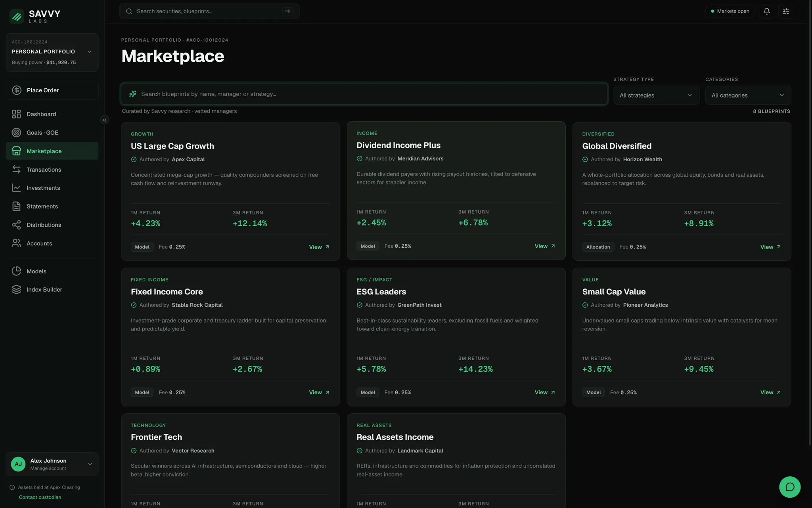Click the Model tag on ESG Leaders
The width and height of the screenshot is (812, 508).
click(x=368, y=392)
